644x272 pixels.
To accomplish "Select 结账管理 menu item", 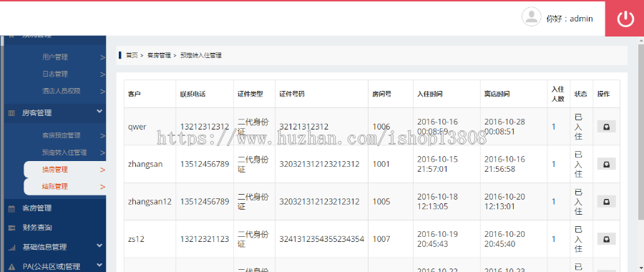I will [x=55, y=186].
